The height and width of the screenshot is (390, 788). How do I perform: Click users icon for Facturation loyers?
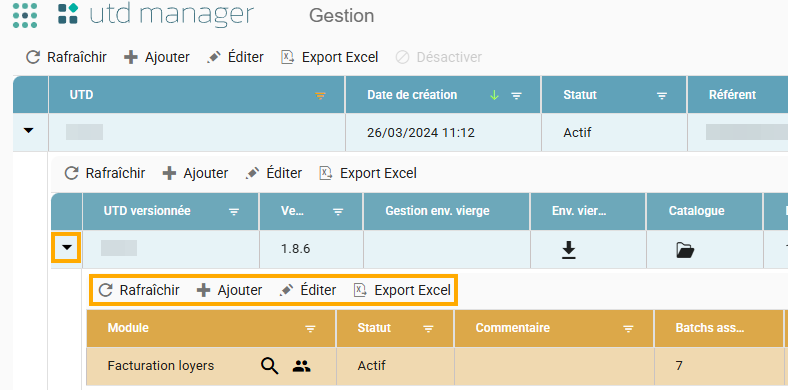(302, 366)
